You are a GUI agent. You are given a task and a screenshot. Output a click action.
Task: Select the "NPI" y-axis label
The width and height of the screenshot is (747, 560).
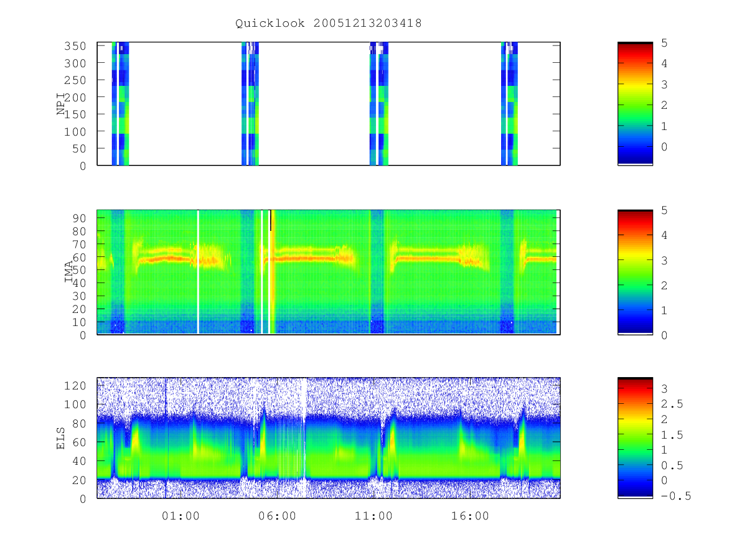tap(62, 104)
